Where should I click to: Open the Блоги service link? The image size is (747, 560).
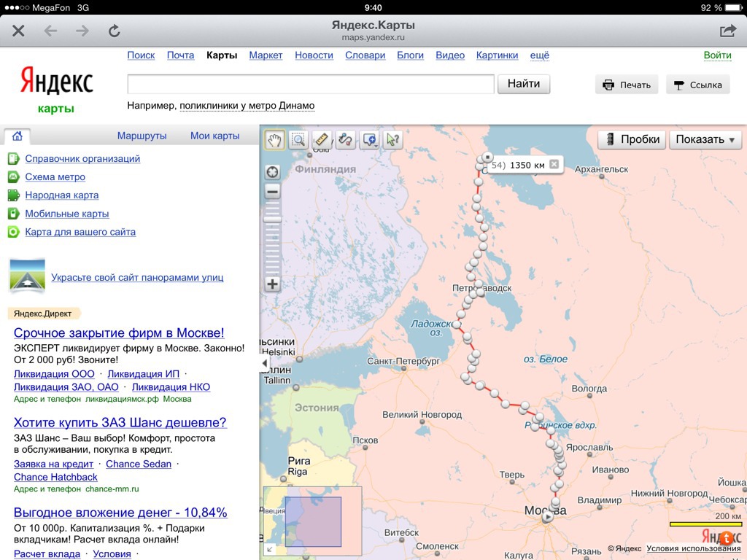point(410,55)
